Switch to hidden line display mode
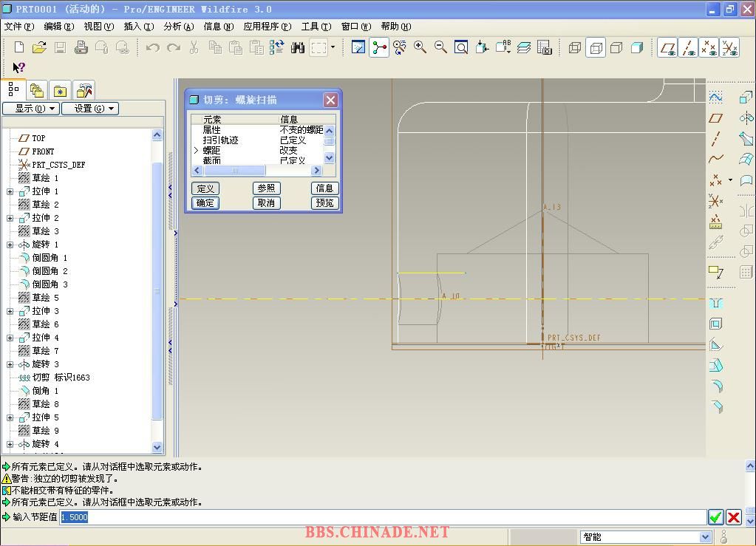The image size is (756, 546). click(596, 48)
